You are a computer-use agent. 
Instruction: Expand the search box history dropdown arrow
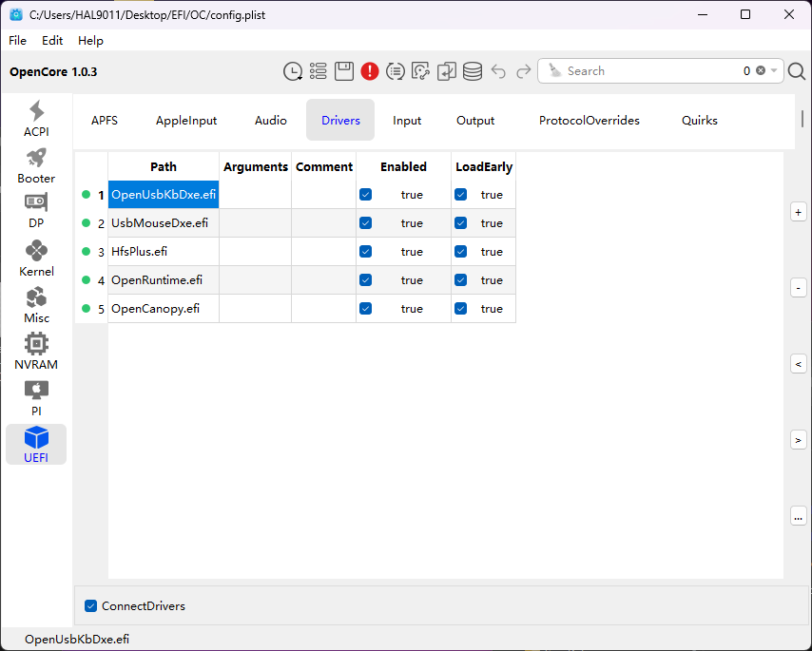(x=775, y=71)
